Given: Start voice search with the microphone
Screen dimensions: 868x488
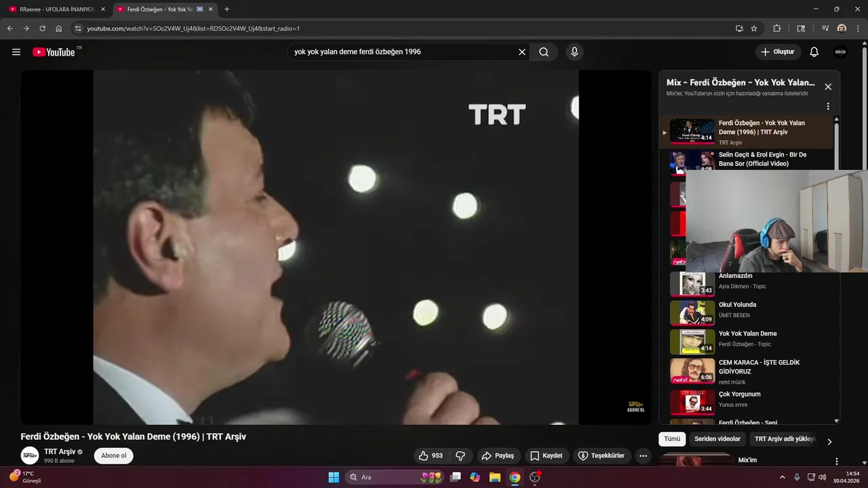Looking at the screenshot, I should click(574, 52).
